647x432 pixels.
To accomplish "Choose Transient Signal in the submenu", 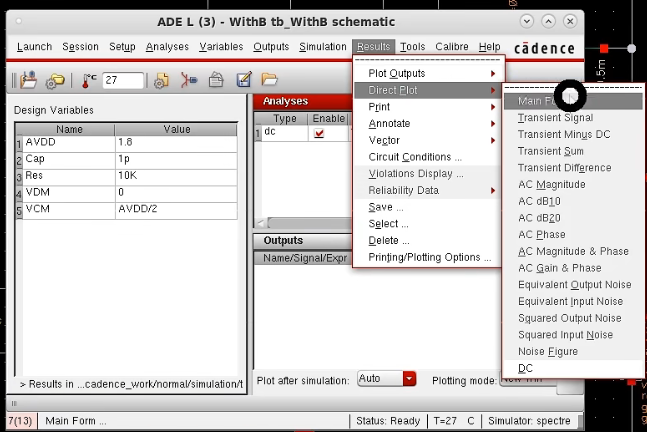I will tap(555, 118).
